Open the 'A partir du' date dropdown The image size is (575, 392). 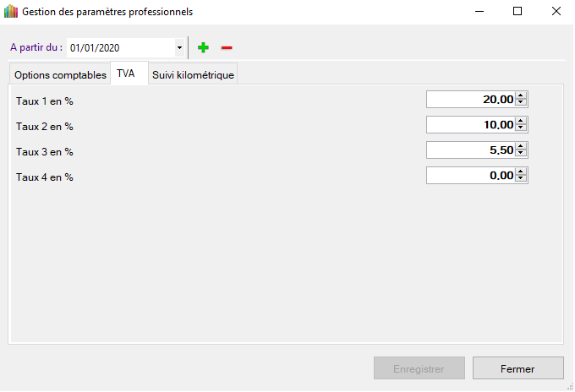(179, 48)
